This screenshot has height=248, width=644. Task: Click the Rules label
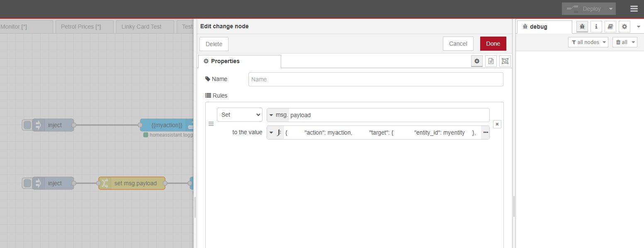coord(216,96)
